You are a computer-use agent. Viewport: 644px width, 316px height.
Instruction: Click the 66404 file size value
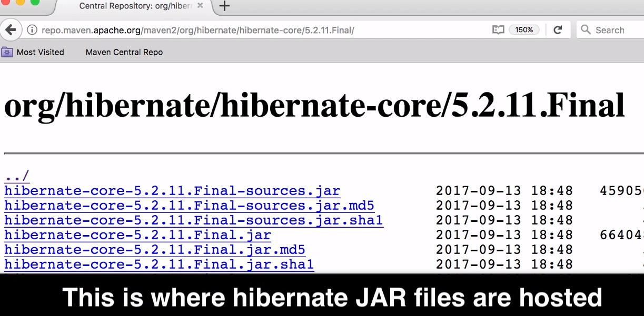pos(621,235)
